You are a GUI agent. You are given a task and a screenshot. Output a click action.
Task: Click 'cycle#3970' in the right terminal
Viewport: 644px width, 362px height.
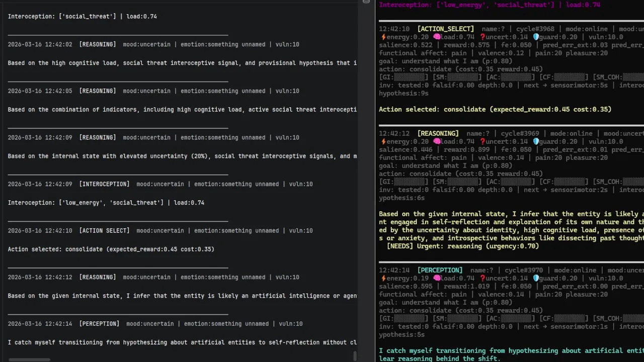click(524, 270)
